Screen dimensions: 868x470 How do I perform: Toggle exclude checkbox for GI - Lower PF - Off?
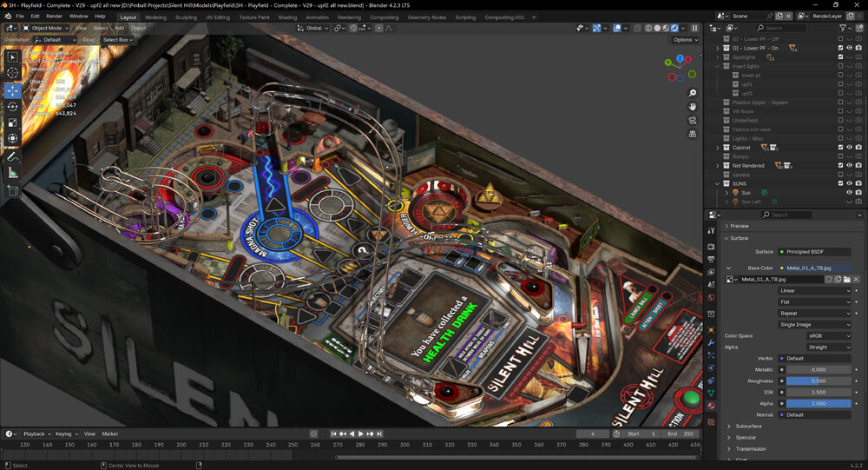tap(840, 39)
